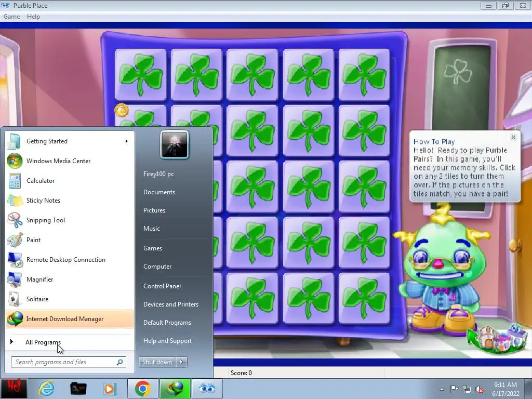Click the muted volume tray icon
Screen dimensions: 532x399
click(x=480, y=389)
